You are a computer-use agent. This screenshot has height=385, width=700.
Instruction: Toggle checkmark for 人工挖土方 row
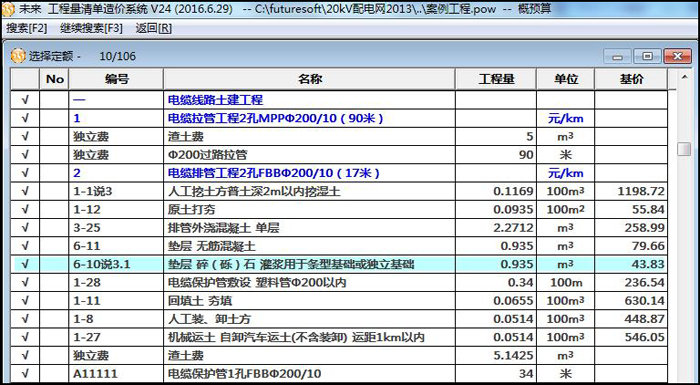click(x=25, y=191)
